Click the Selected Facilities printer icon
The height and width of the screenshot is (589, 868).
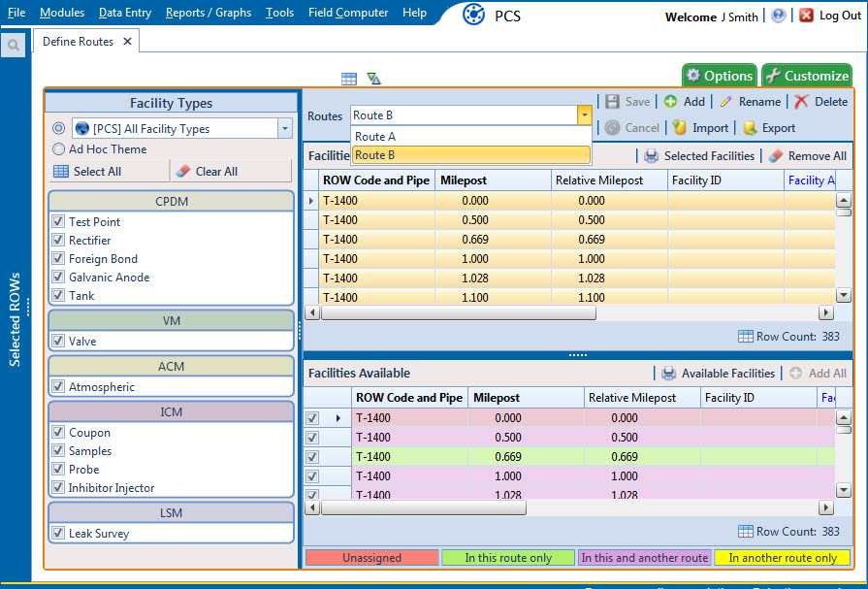pyautogui.click(x=651, y=156)
